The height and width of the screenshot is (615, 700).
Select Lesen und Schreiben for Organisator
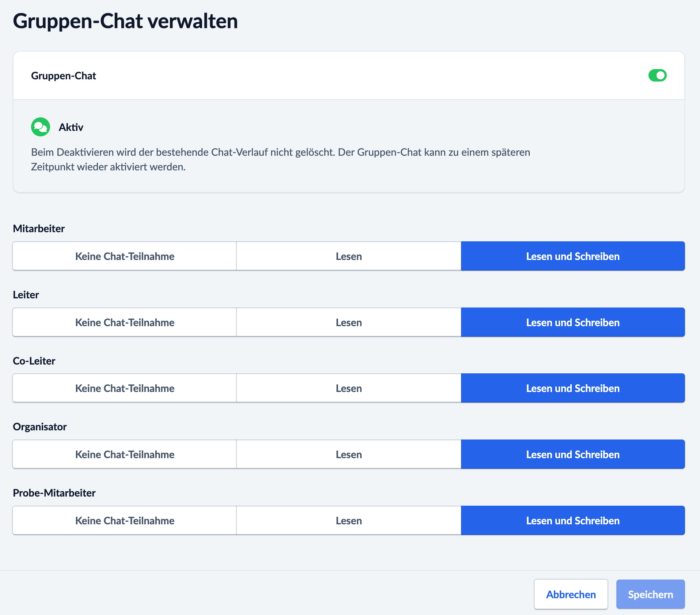pyautogui.click(x=573, y=454)
